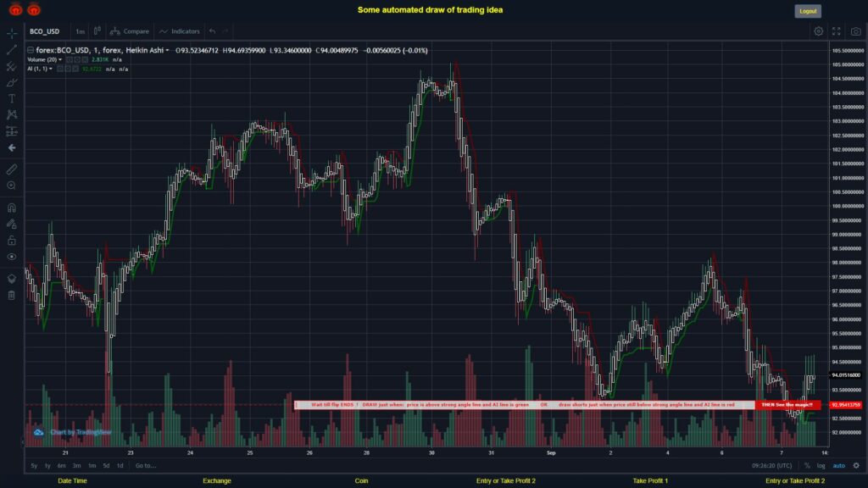The image size is (868, 488).
Task: Select the zoom in tool
Action: point(12,186)
